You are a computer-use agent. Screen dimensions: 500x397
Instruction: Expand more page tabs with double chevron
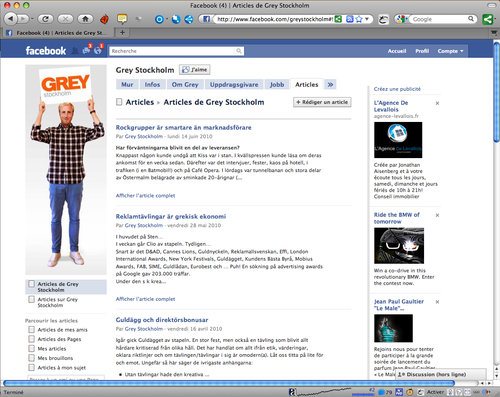(330, 84)
